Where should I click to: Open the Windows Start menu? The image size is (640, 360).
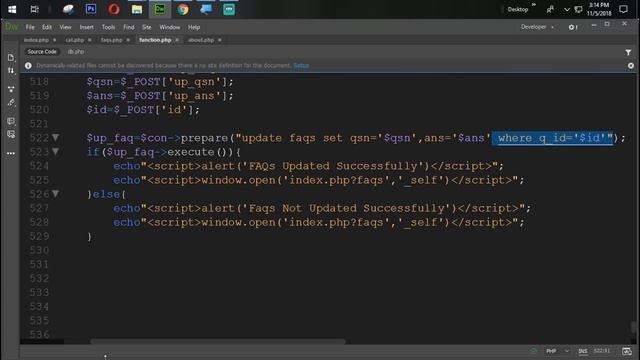12,9
